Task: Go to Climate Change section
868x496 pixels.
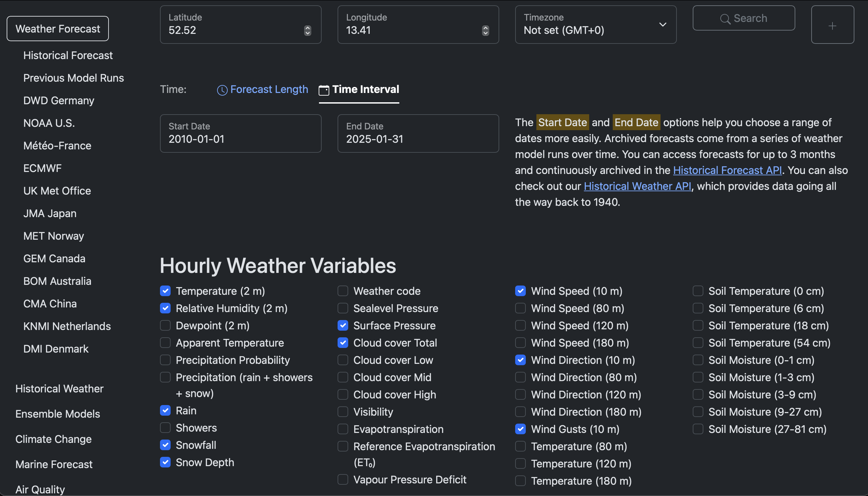Action: pos(53,439)
